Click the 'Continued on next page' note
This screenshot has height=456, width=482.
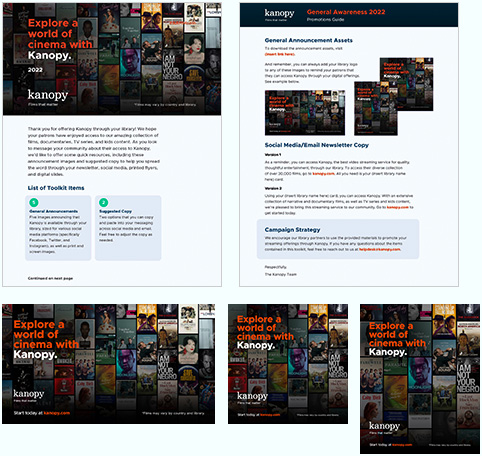pos(50,278)
